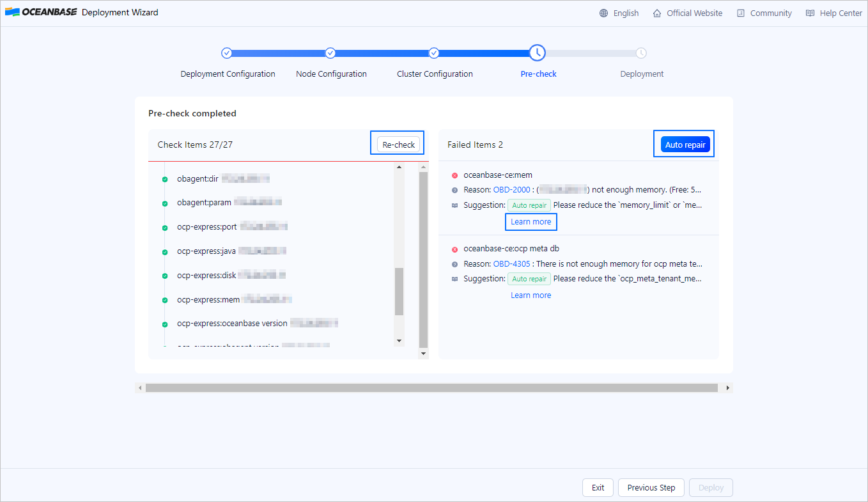Open the Help Center link
Image resolution: width=868 pixels, height=502 pixels.
tap(841, 13)
